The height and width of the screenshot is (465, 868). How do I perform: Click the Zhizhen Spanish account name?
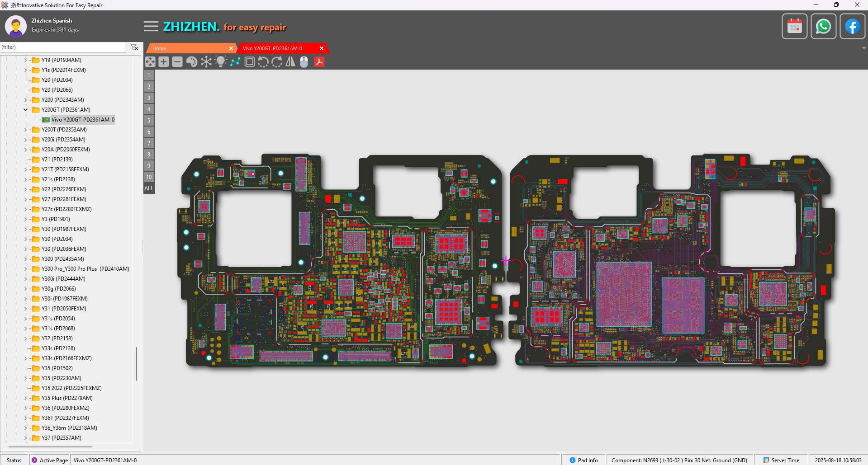52,21
